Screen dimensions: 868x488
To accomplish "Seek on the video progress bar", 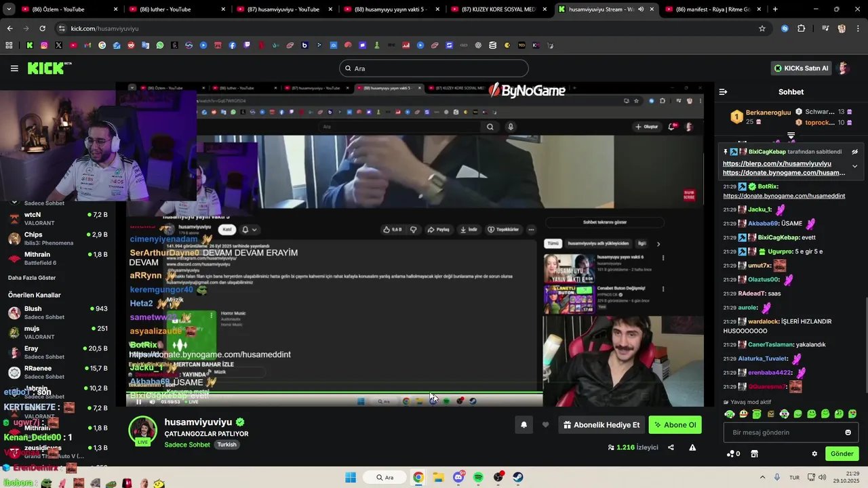I will tap(334, 392).
